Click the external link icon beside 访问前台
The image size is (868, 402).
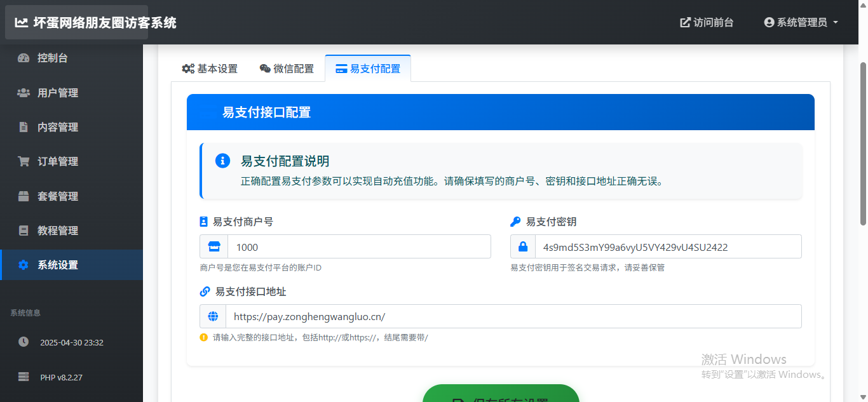(x=685, y=22)
